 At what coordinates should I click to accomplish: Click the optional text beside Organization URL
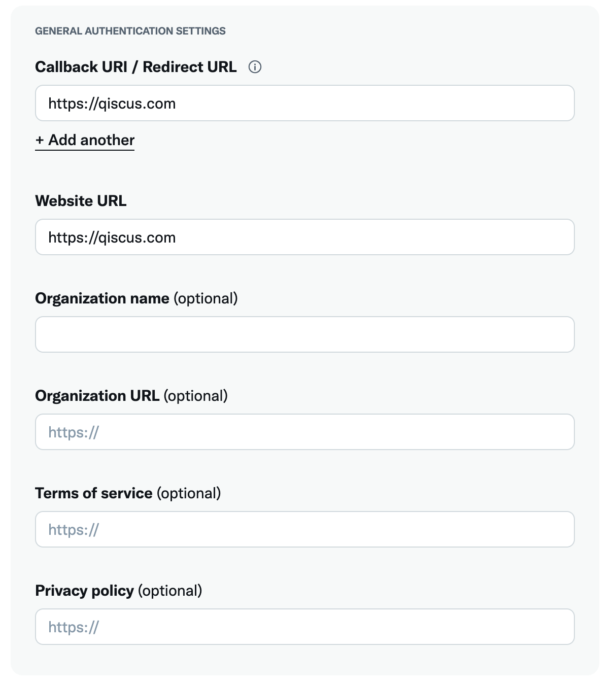click(x=196, y=396)
